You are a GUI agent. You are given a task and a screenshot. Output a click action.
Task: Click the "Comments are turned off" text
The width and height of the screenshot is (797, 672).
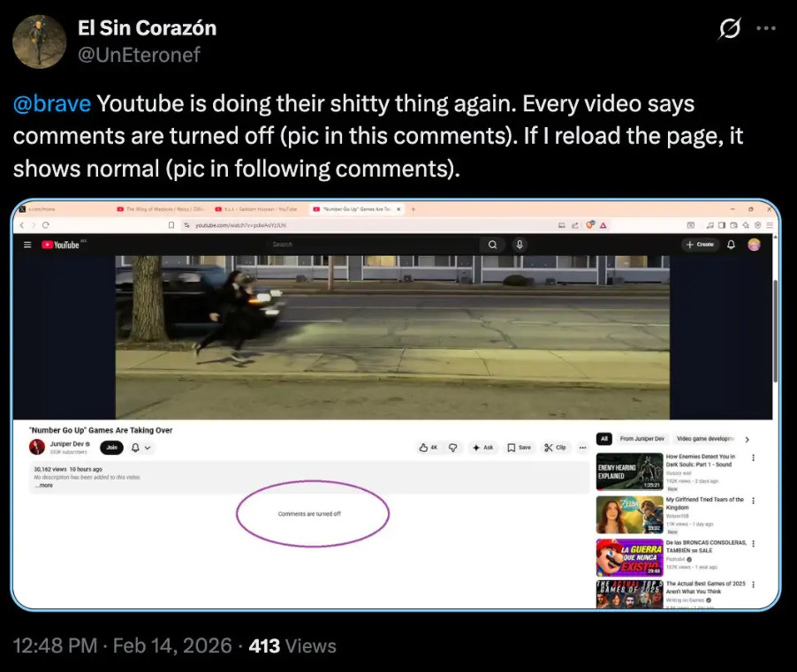[x=309, y=514]
